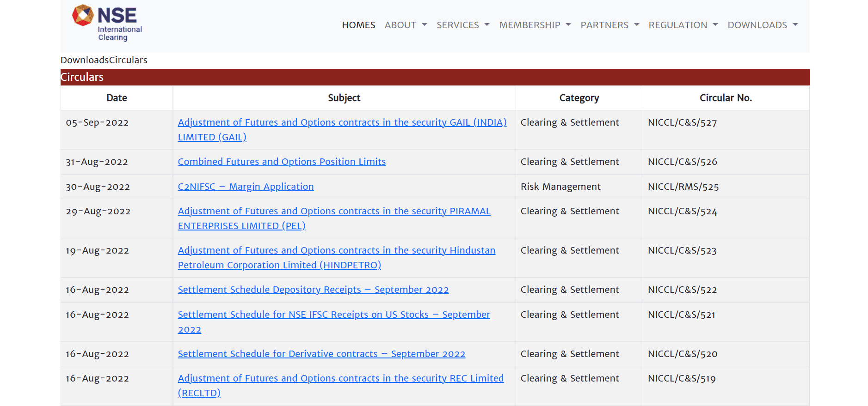The height and width of the screenshot is (406, 868).
Task: Open the GAIL (INDIA) LIMITED adjustment circular
Action: click(x=342, y=130)
